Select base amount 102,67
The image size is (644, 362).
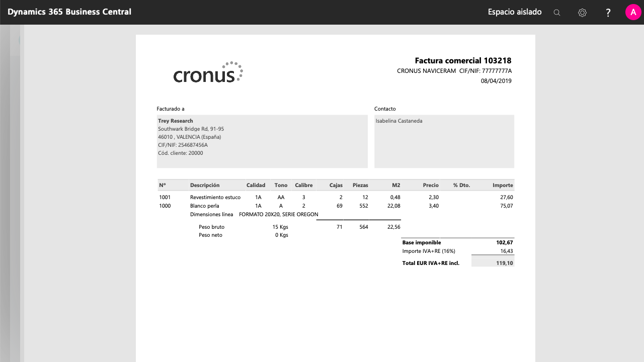click(x=505, y=242)
